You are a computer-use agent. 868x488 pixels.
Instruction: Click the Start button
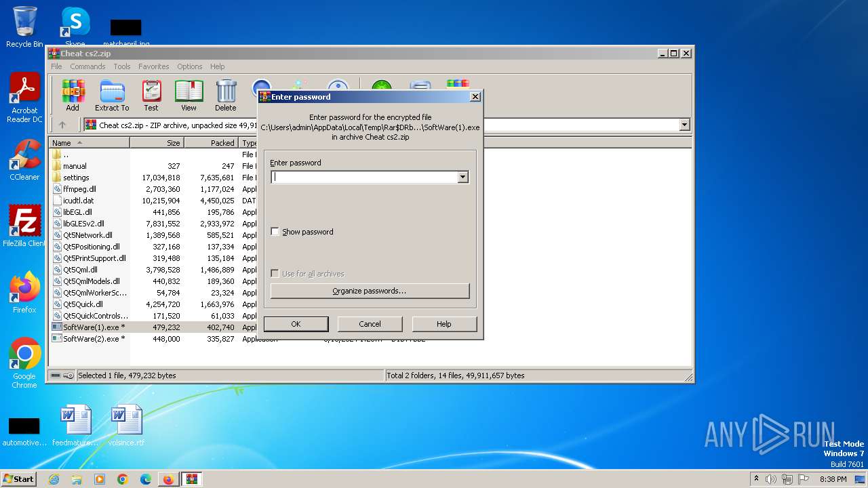(19, 479)
